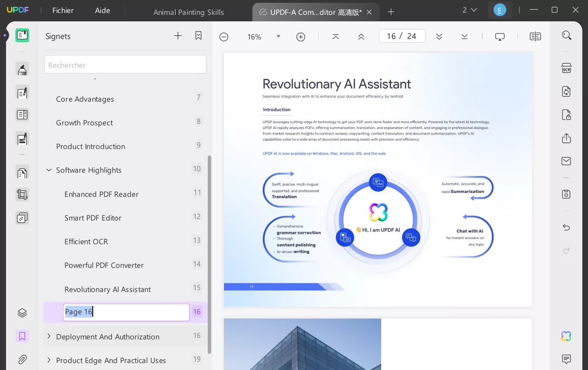Redo the last action

coord(566,251)
